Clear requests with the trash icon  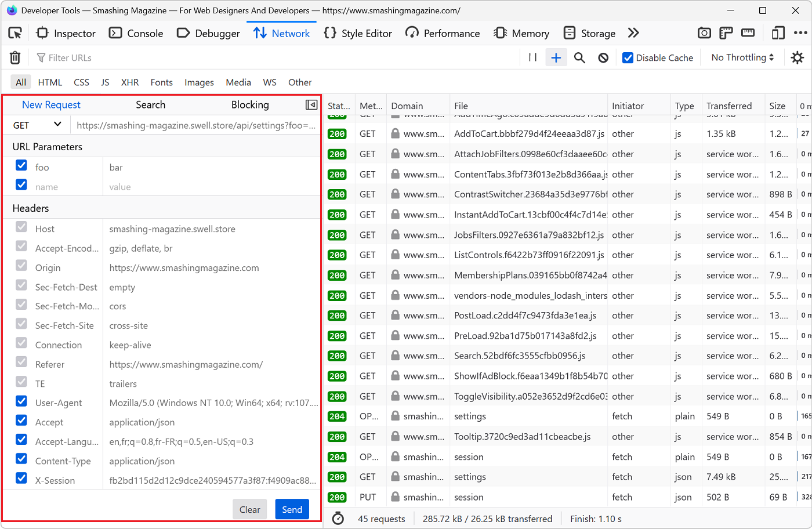[15, 57]
